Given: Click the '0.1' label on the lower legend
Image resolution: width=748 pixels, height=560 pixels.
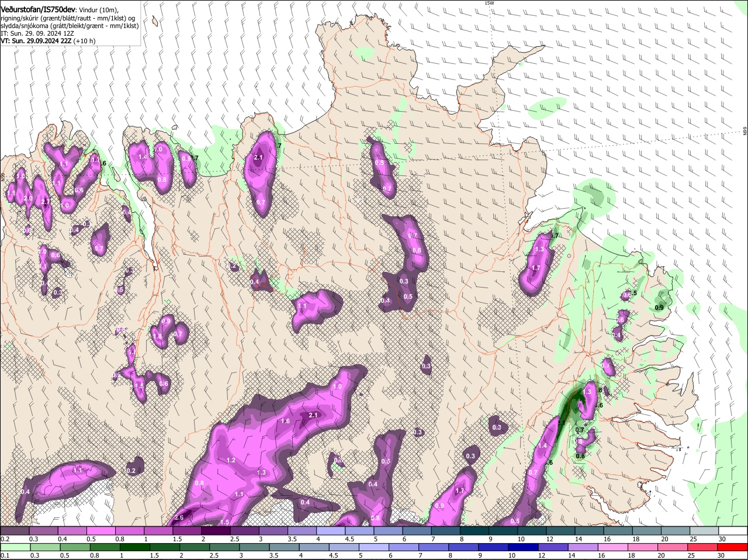Looking at the screenshot, I should coord(5,555).
